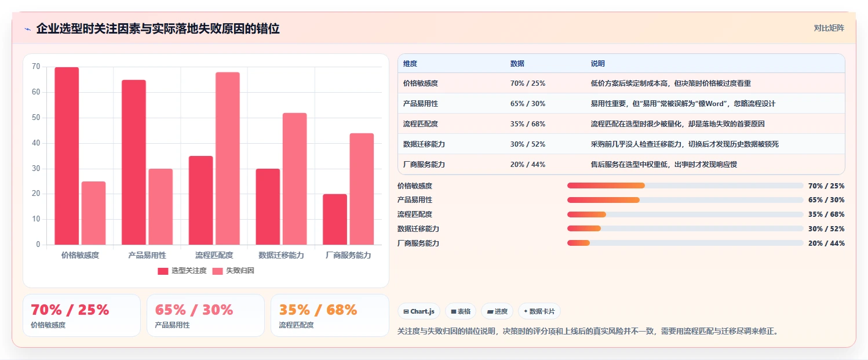Click the 流程匹配度 label beside its progress bar
This screenshot has height=360, width=868.
(415, 214)
